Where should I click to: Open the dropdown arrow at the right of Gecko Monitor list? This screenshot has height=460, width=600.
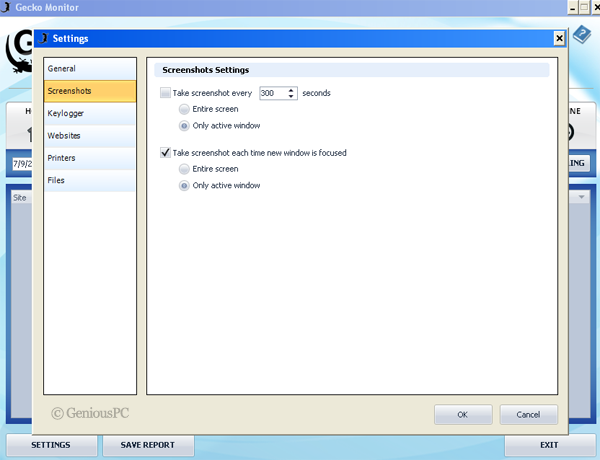click(581, 197)
